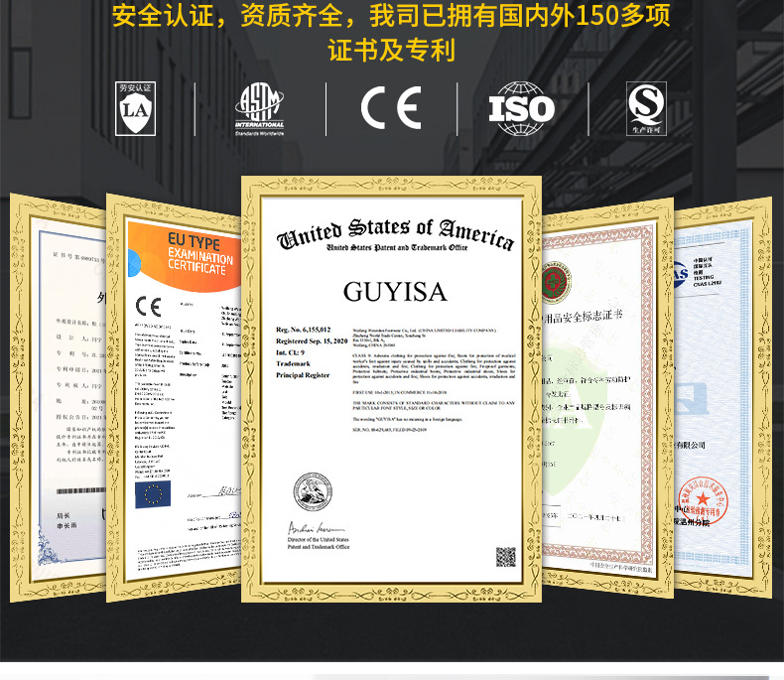The width and height of the screenshot is (784, 680).
Task: Click the green-red emblem on safety certificate
Action: point(555,284)
